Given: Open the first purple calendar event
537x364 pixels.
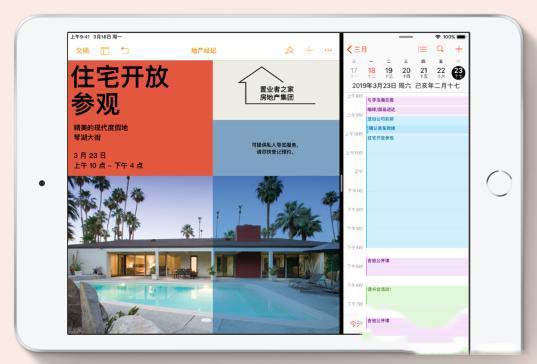Looking at the screenshot, I should [417, 100].
